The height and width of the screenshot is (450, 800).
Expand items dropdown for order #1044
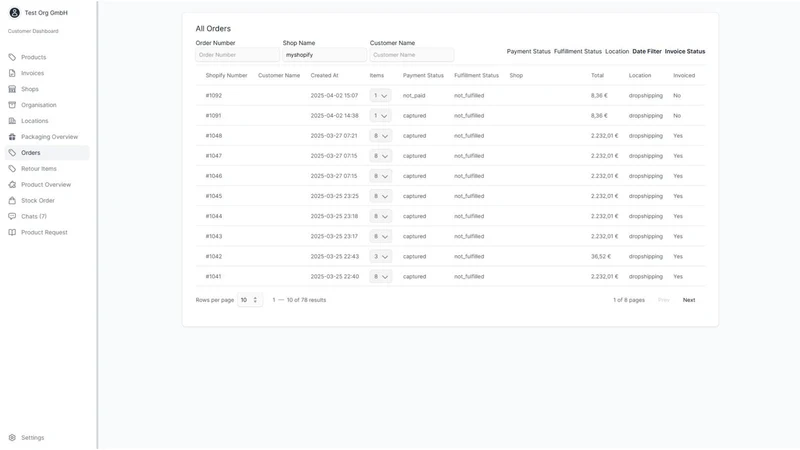380,216
